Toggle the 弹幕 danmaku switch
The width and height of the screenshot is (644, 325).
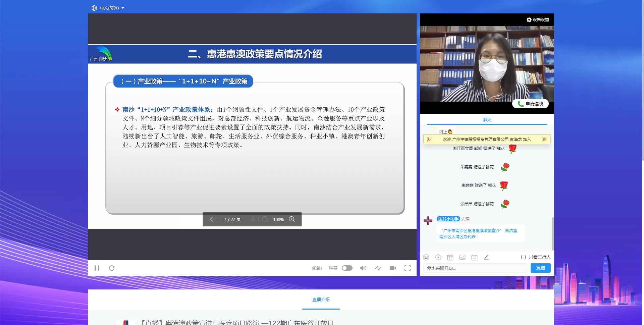[347, 268]
